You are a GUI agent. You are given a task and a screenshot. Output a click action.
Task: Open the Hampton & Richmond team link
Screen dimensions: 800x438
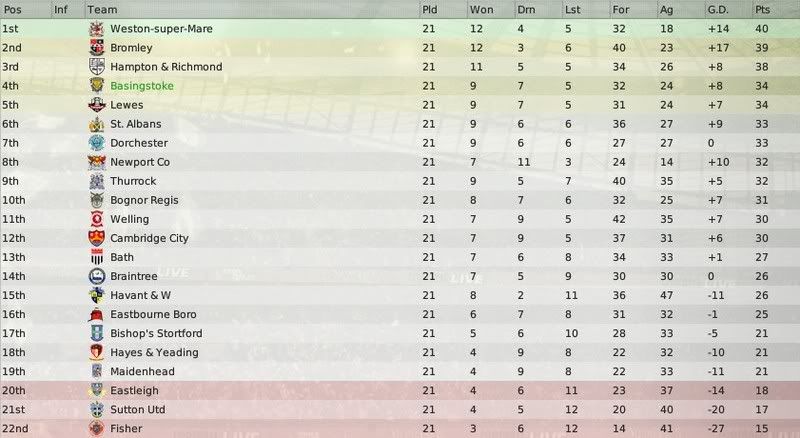[x=166, y=67]
